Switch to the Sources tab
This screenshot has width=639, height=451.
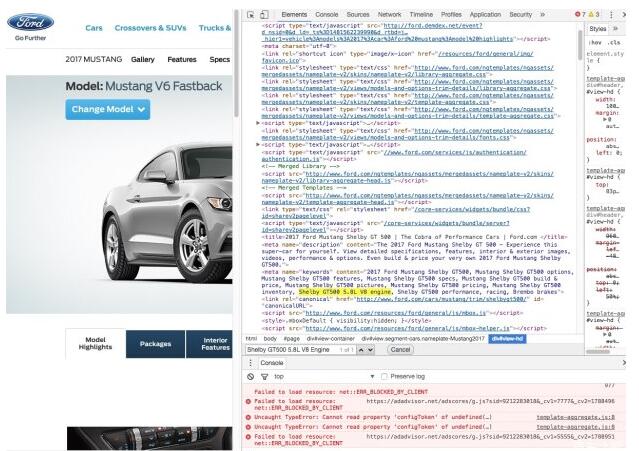point(358,14)
